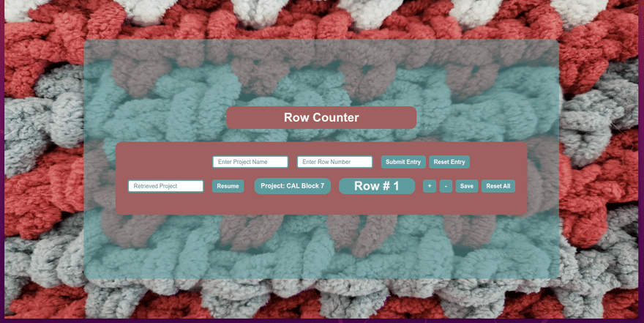The height and width of the screenshot is (323, 644).
Task: Click the Row Counter heading
Action: [321, 117]
